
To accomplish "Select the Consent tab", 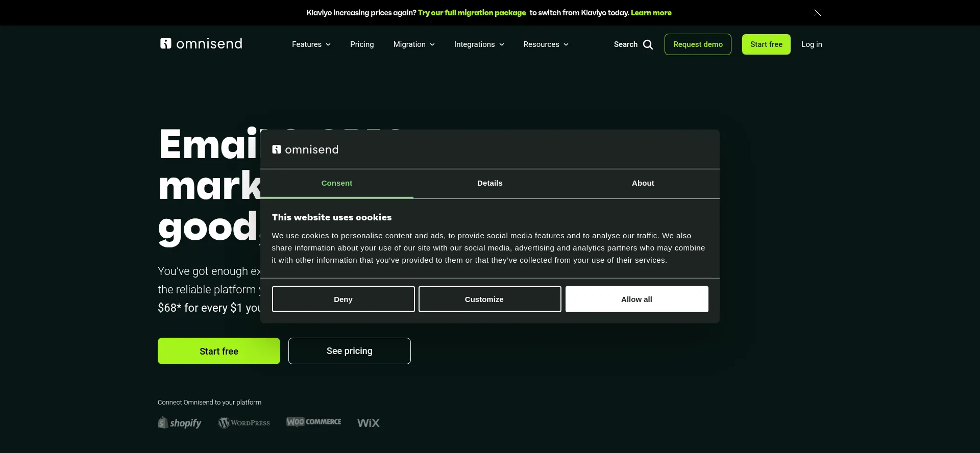I will click(336, 183).
